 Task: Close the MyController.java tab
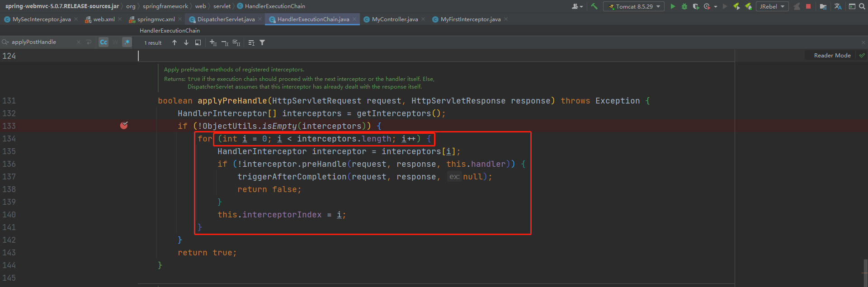point(423,19)
